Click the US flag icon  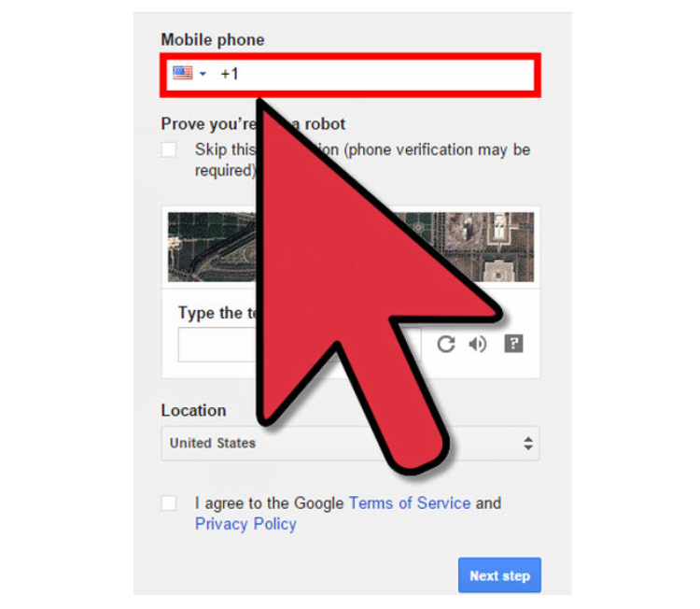(183, 73)
